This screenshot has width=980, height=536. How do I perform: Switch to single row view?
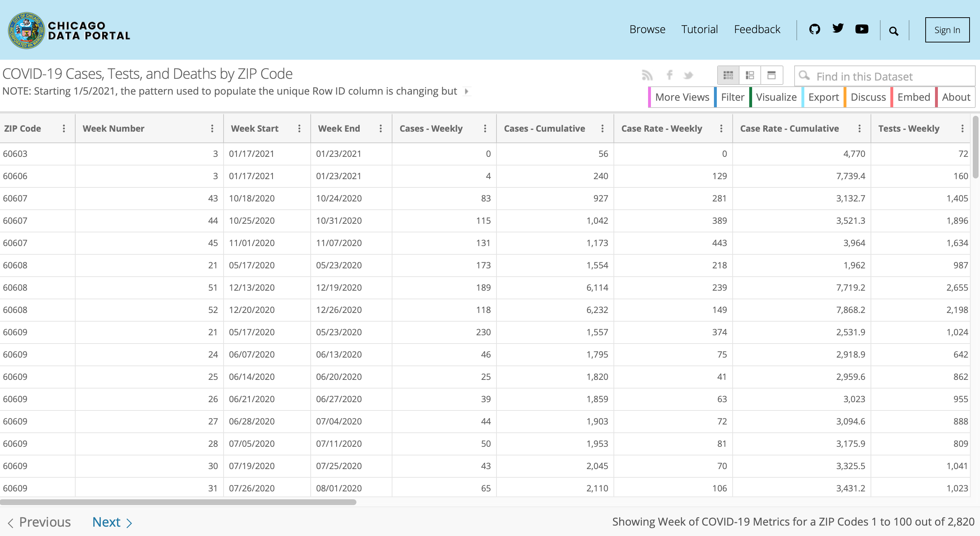pyautogui.click(x=772, y=75)
